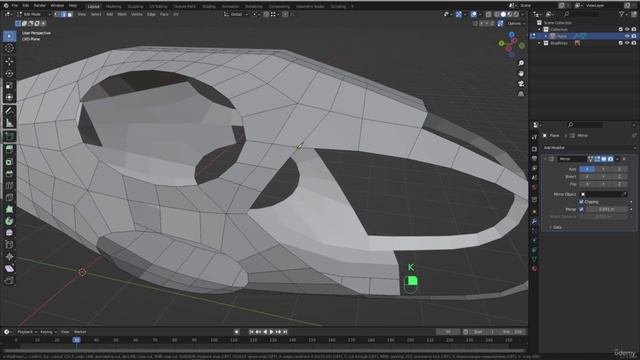Toggle Merge checkbox in Mirror modifier
This screenshot has height=360, width=640.
pyautogui.click(x=581, y=209)
